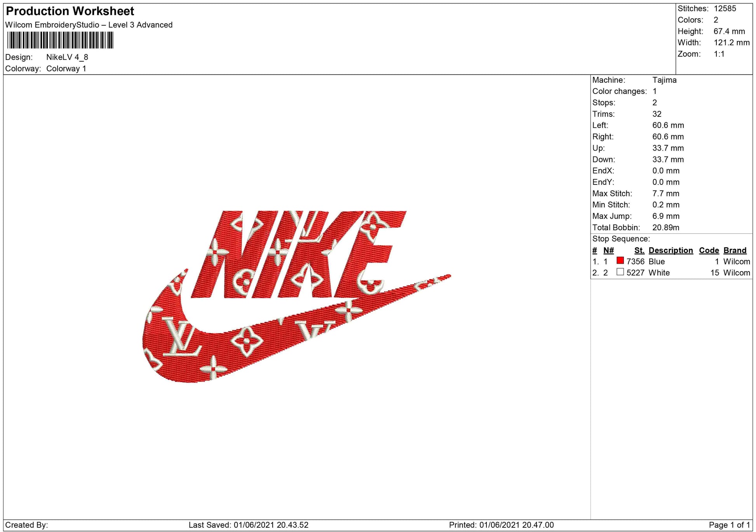Click the Production Worksheet title
Screen dimensions: 756x532
click(70, 11)
